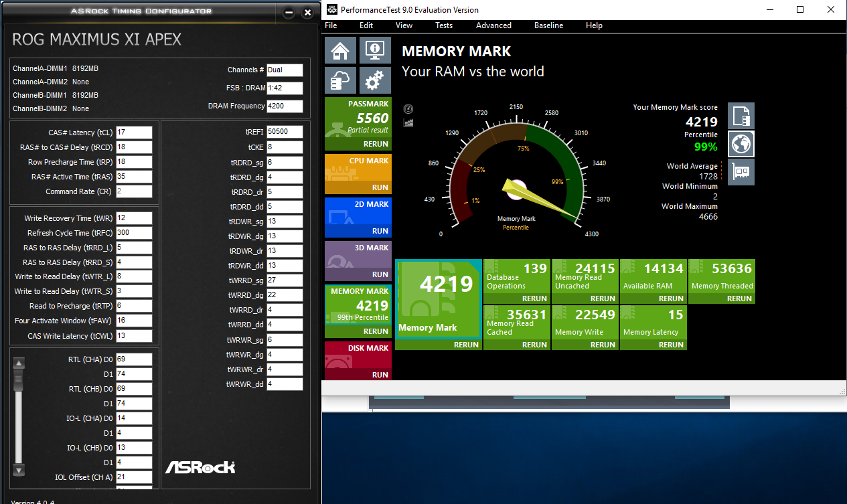The image size is (847, 504).
Task: Click the Row Precharge Time (tRP) field
Action: pos(134,162)
